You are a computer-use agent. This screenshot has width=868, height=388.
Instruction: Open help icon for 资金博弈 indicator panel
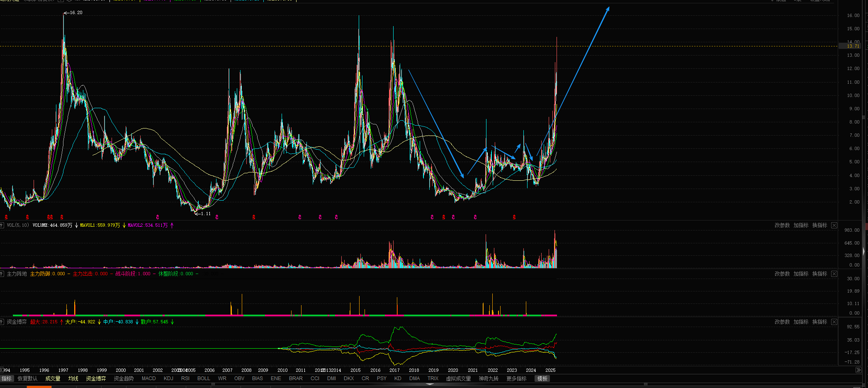coord(2,322)
